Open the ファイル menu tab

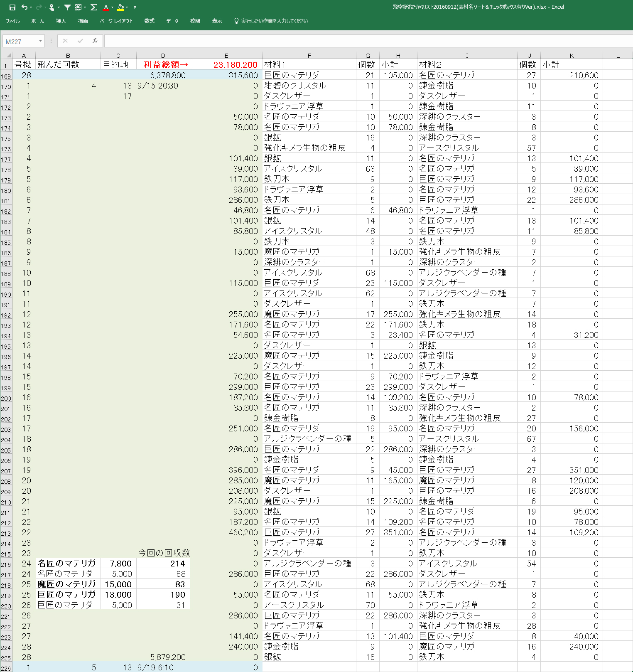(12, 21)
